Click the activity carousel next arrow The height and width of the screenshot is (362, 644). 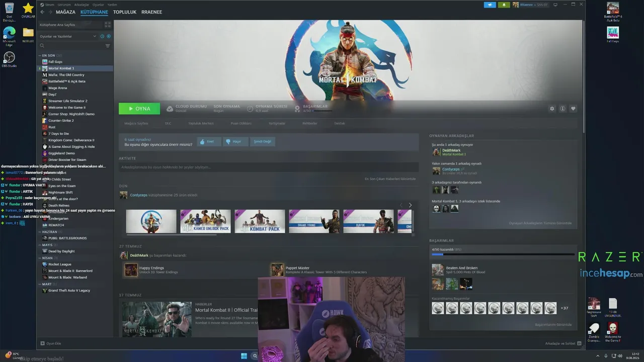pos(410,205)
